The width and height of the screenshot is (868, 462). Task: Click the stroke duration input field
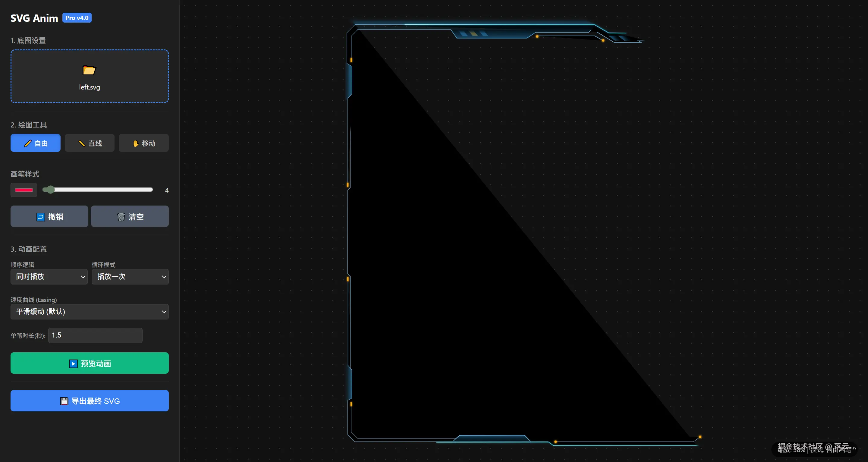click(x=95, y=335)
